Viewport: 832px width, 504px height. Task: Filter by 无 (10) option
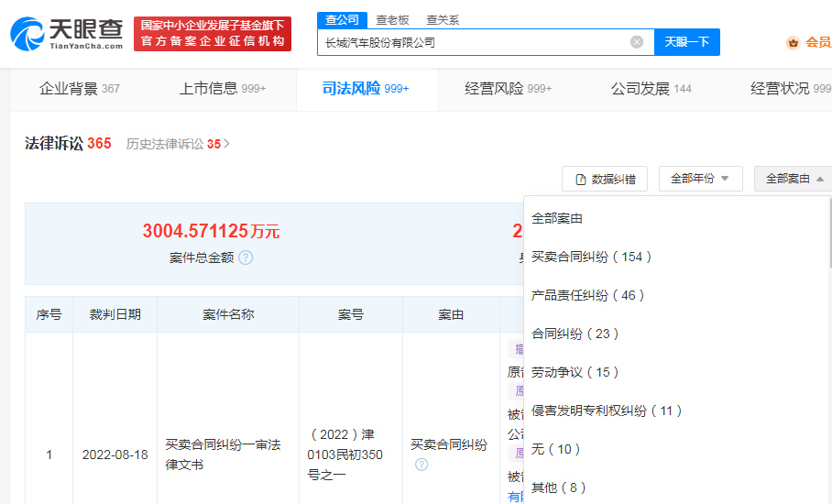coord(555,449)
